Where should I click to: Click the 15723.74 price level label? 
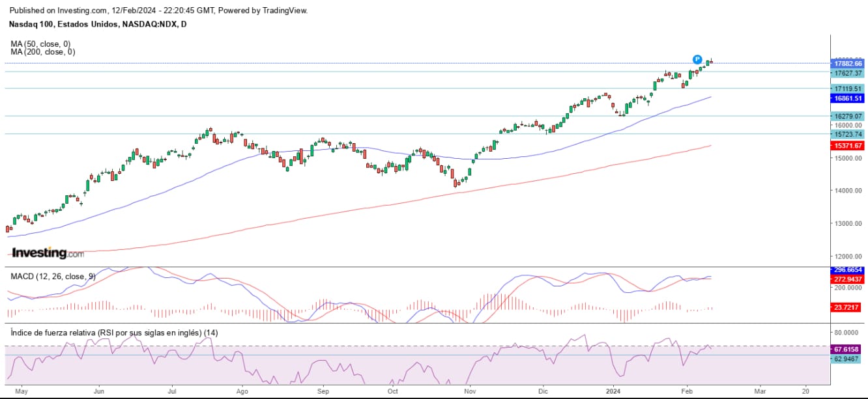(848, 134)
